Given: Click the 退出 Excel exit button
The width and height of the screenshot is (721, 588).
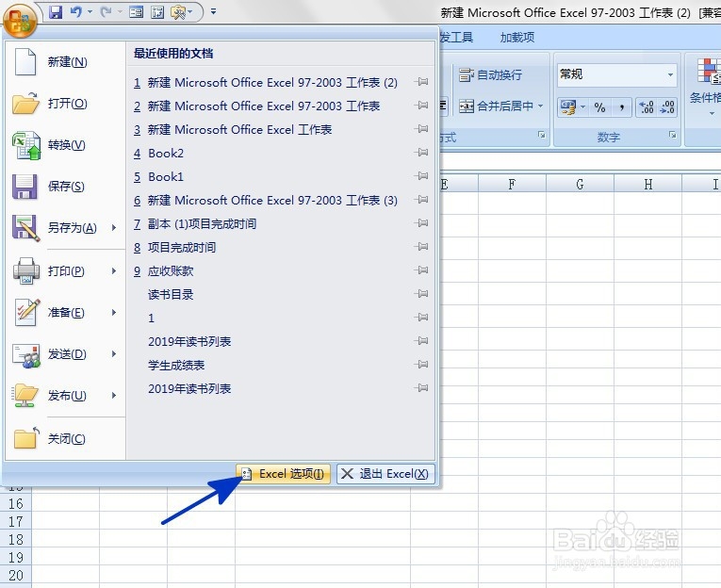Looking at the screenshot, I should (385, 474).
